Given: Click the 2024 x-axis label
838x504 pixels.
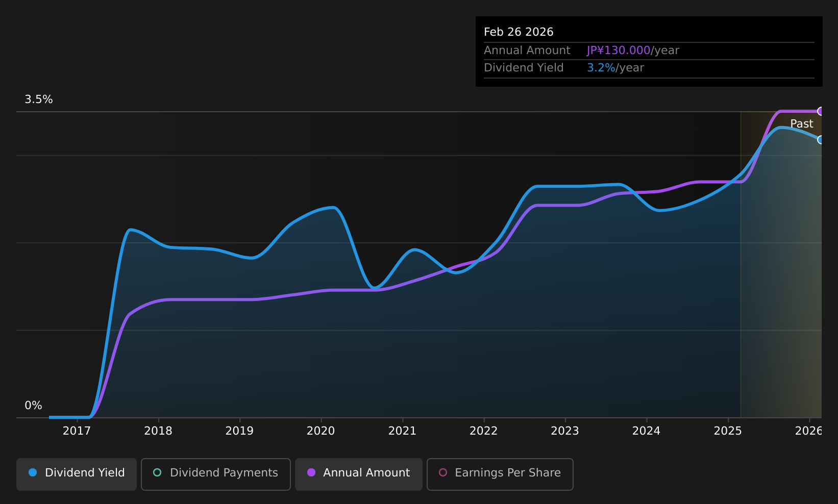Looking at the screenshot, I should click(x=647, y=431).
